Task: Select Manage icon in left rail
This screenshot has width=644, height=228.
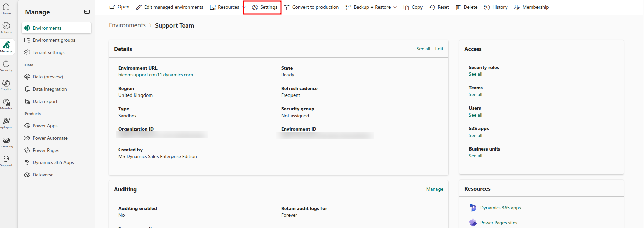Action: (x=6, y=47)
